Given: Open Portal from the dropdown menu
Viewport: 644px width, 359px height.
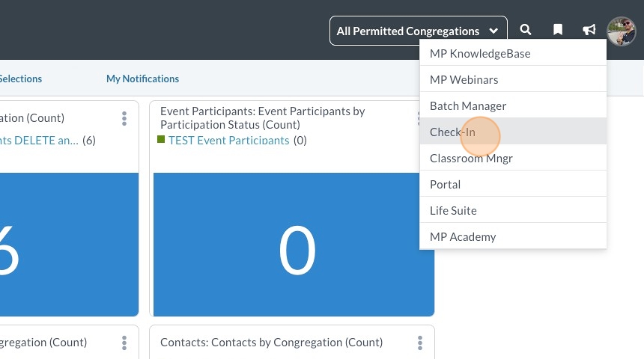Looking at the screenshot, I should pyautogui.click(x=445, y=185).
